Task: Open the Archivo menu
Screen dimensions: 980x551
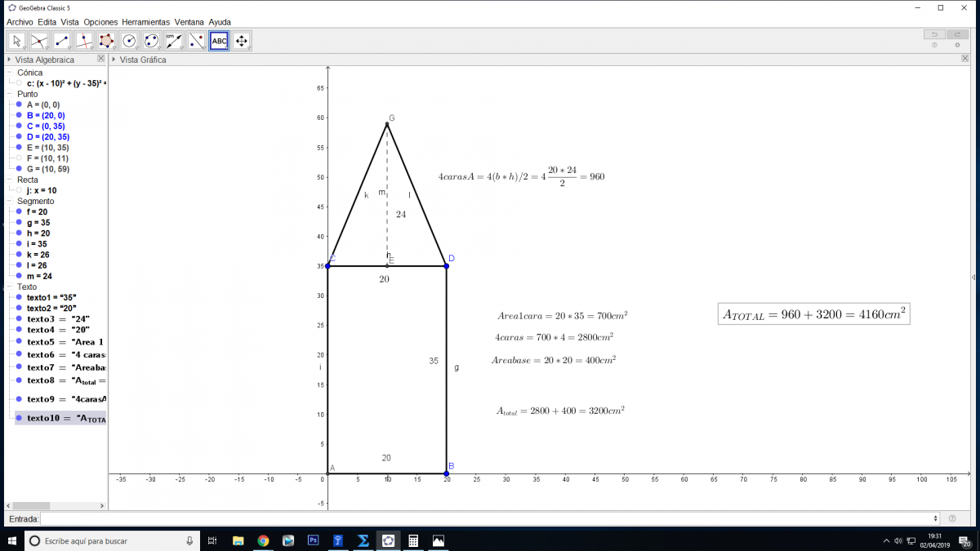Action: point(20,22)
